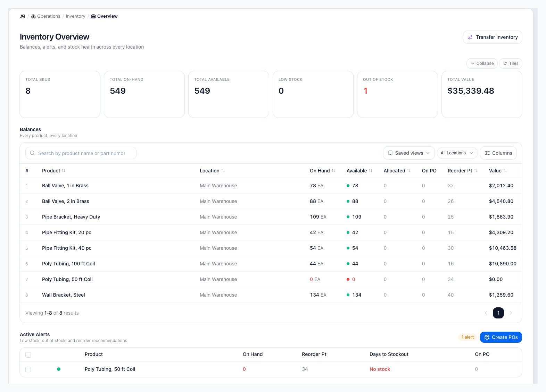Sort by the Reorder Pt column
The width and height of the screenshot is (546, 392).
463,171
